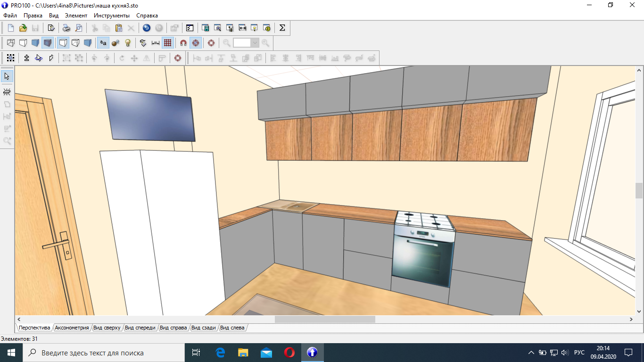Open the Справка menu
Viewport: 644px width, 362px height.
pos(147,16)
